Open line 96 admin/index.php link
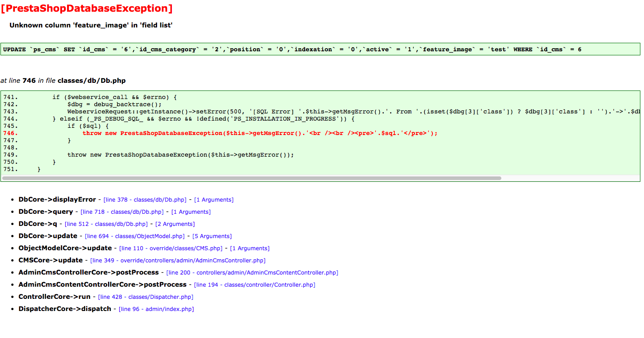Viewport: 644px width, 338px height. [156, 309]
